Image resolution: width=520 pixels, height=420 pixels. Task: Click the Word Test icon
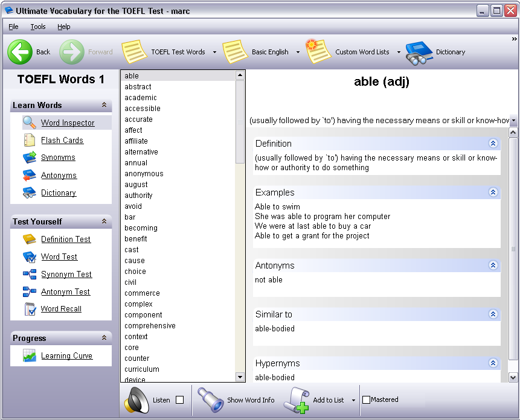tap(30, 256)
